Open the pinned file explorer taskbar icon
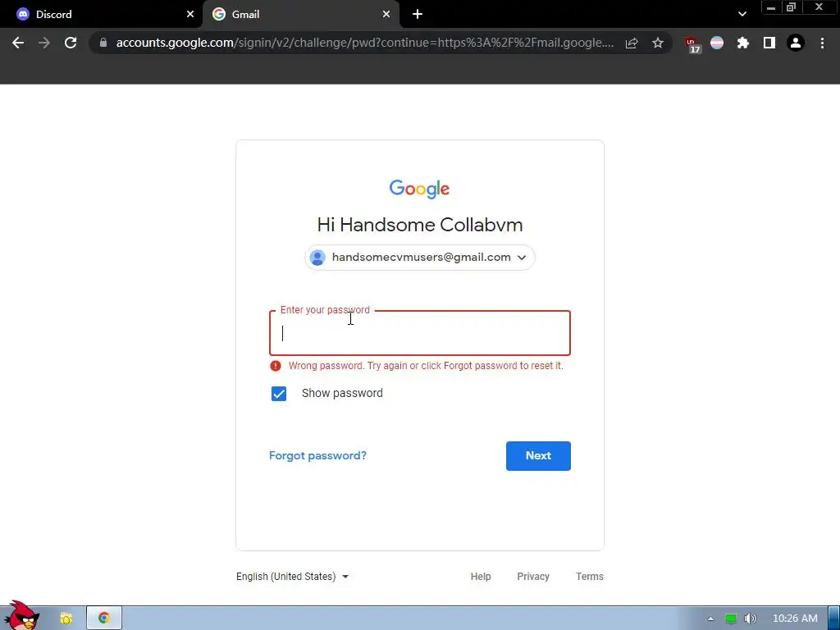840x630 pixels. pos(66,619)
